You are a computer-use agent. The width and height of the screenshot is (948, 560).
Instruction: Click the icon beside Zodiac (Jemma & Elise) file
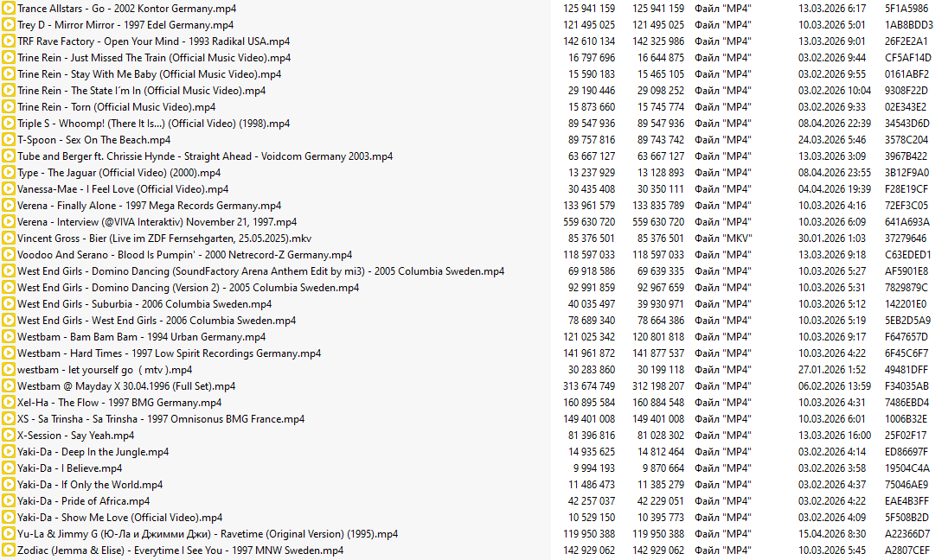pos(9,550)
